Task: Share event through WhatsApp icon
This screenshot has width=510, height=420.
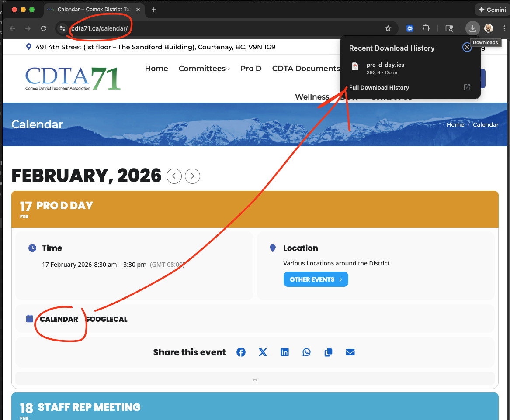Action: pos(306,352)
